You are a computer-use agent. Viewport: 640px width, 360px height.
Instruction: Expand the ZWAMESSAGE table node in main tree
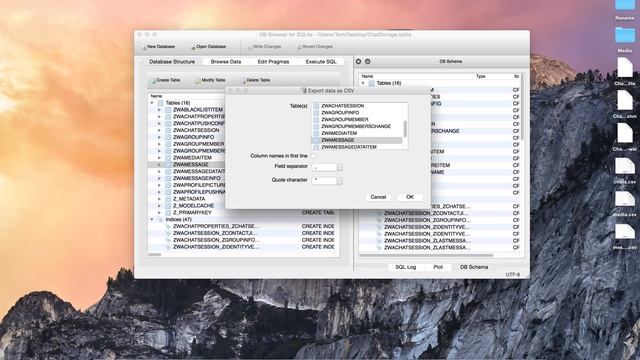[160, 164]
